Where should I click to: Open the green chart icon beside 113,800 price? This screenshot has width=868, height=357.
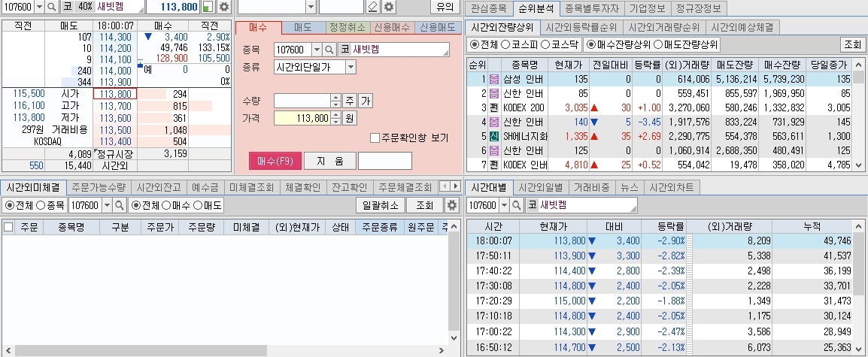pos(208,7)
